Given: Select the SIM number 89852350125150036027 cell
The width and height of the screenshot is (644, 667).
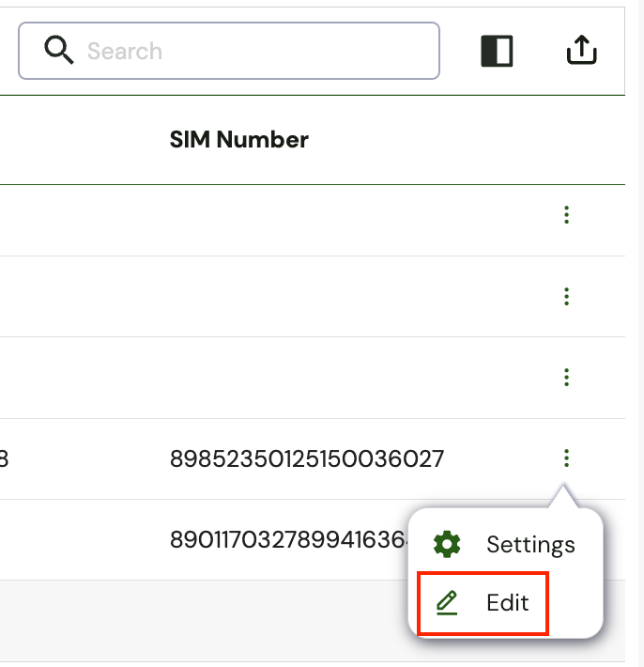Looking at the screenshot, I should pyautogui.click(x=306, y=459).
